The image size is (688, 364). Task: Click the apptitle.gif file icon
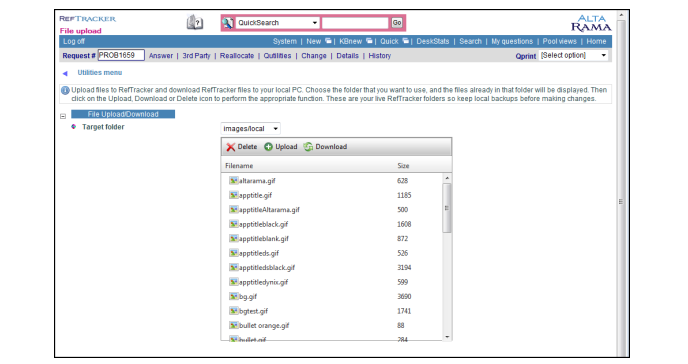pos(233,195)
